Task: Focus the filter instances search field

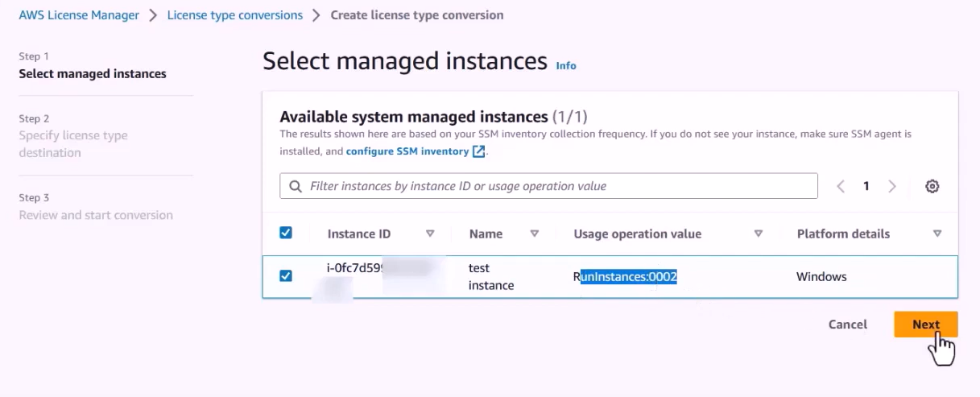Action: tap(556, 186)
